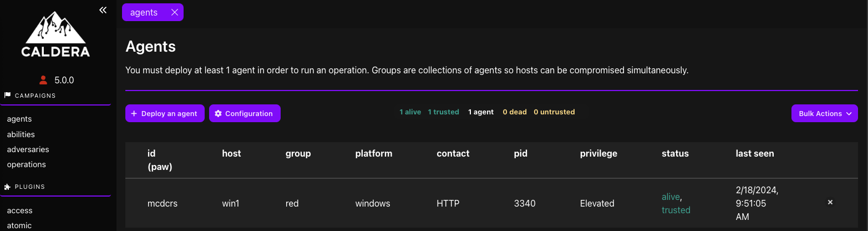This screenshot has width=868, height=231.
Task: Click the Plugins puzzle piece icon
Action: (8, 187)
